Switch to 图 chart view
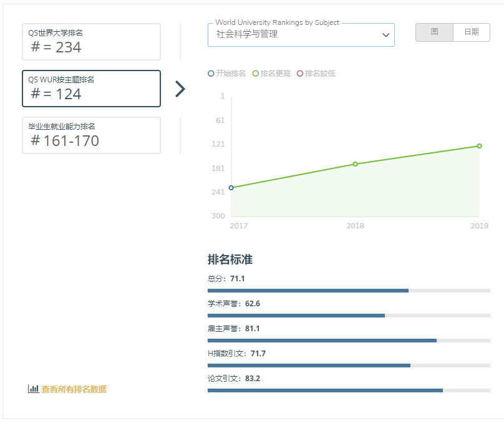Viewport: 504px width, 431px height. point(434,32)
